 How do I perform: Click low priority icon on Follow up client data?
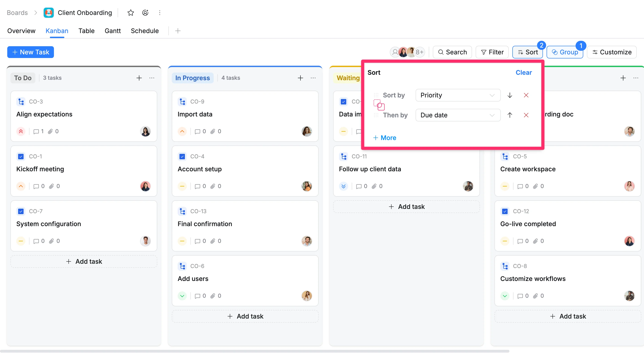pyautogui.click(x=344, y=186)
